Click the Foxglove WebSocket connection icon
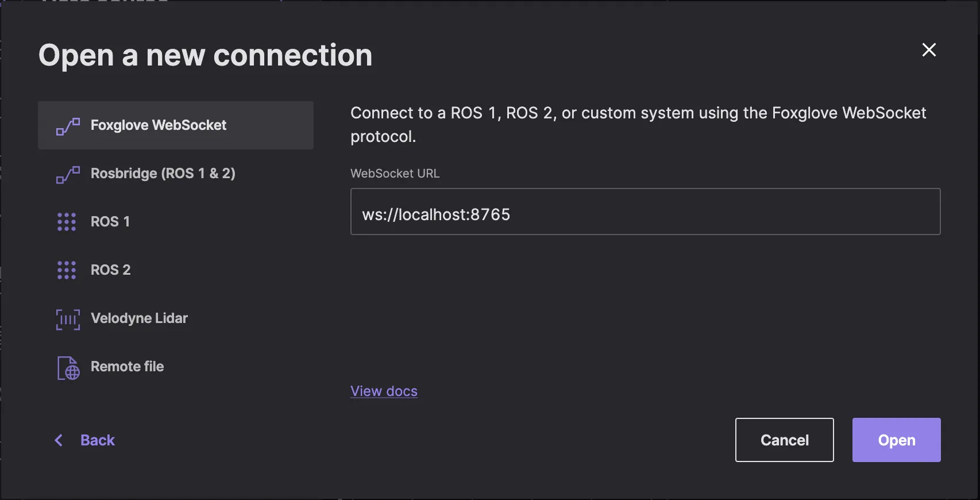This screenshot has height=500, width=980. (68, 126)
